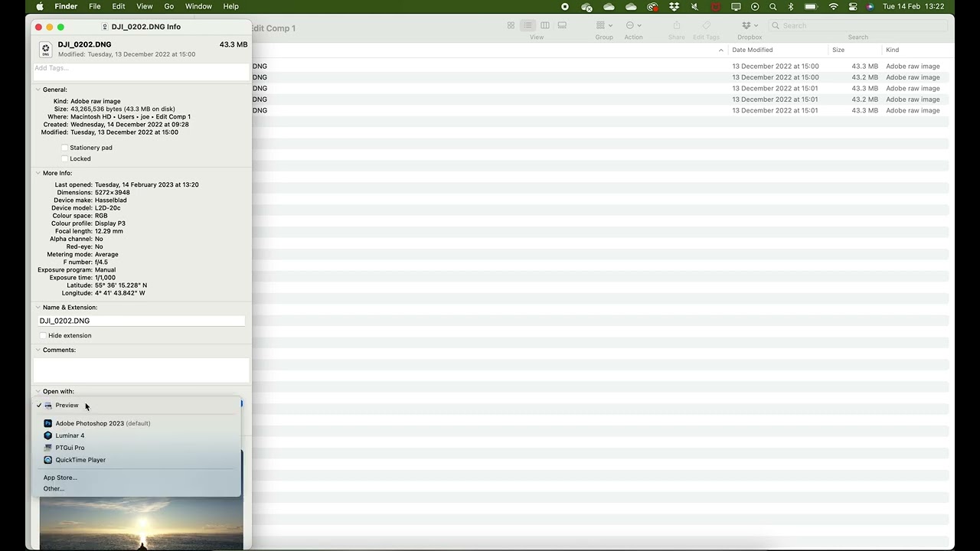Open the Action dropdown in Finder toolbar
This screenshot has width=980, height=551.
coord(633,25)
